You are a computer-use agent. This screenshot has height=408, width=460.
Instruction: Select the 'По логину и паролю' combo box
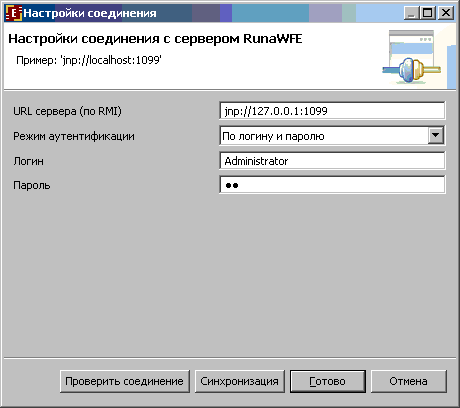pyautogui.click(x=332, y=136)
